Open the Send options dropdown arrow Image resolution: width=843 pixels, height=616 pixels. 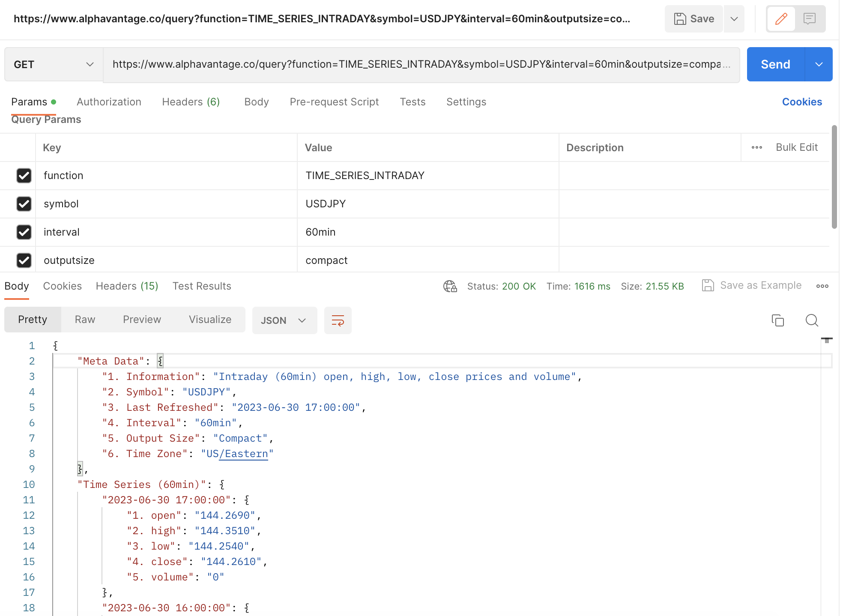coord(819,64)
